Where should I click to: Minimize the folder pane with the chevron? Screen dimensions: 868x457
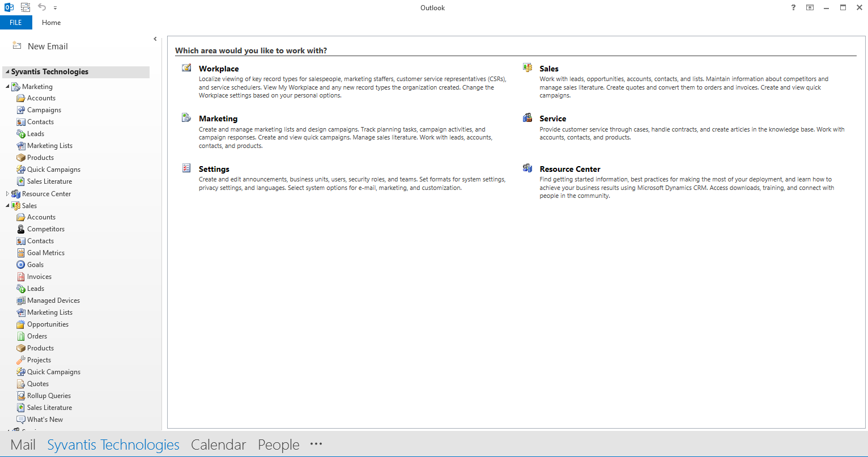tap(155, 39)
